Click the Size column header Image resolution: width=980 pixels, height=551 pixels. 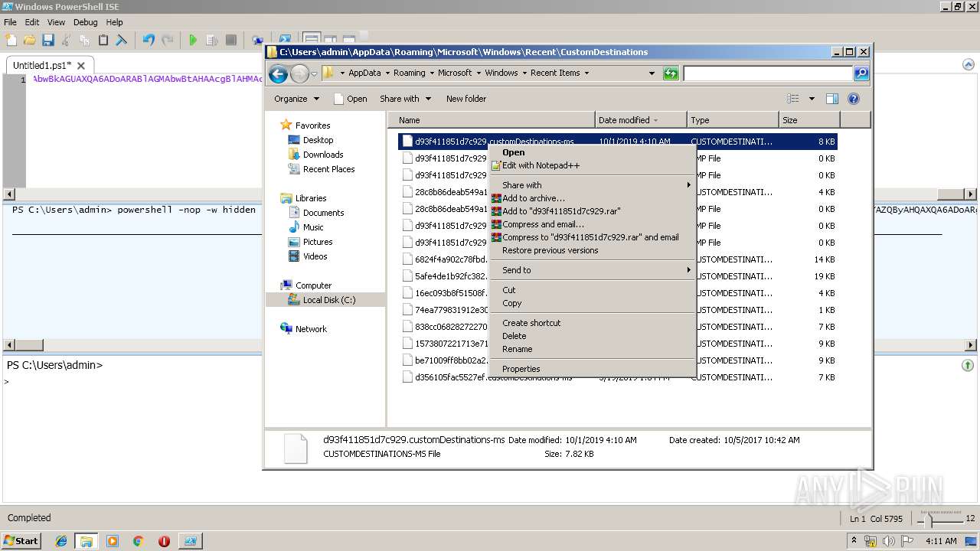[x=809, y=120]
